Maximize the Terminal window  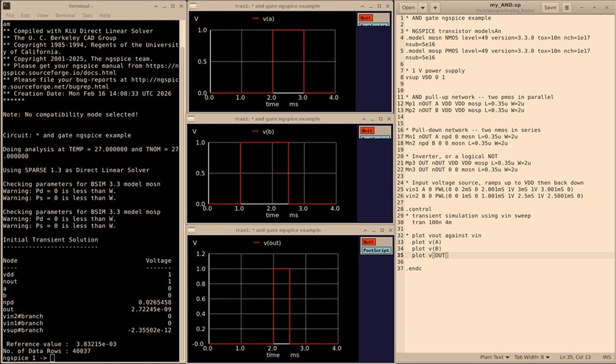point(172,5)
